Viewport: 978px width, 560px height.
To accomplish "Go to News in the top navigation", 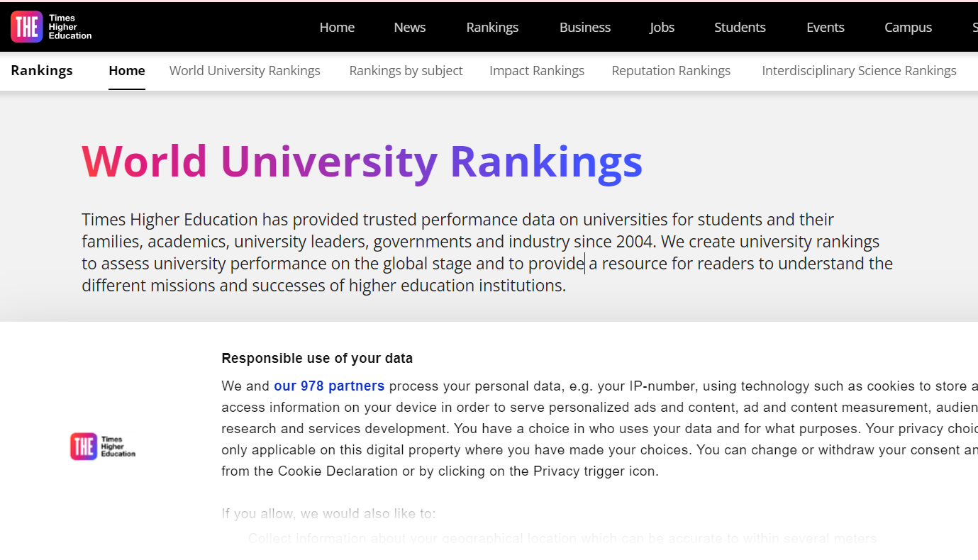I will (x=410, y=28).
